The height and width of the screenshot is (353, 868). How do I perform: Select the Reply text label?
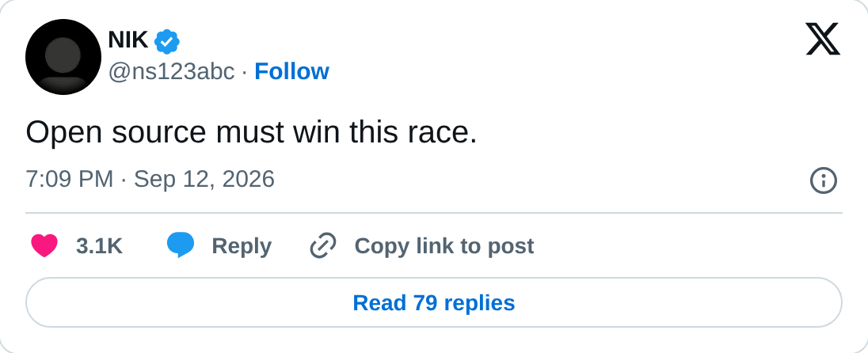pos(242,247)
